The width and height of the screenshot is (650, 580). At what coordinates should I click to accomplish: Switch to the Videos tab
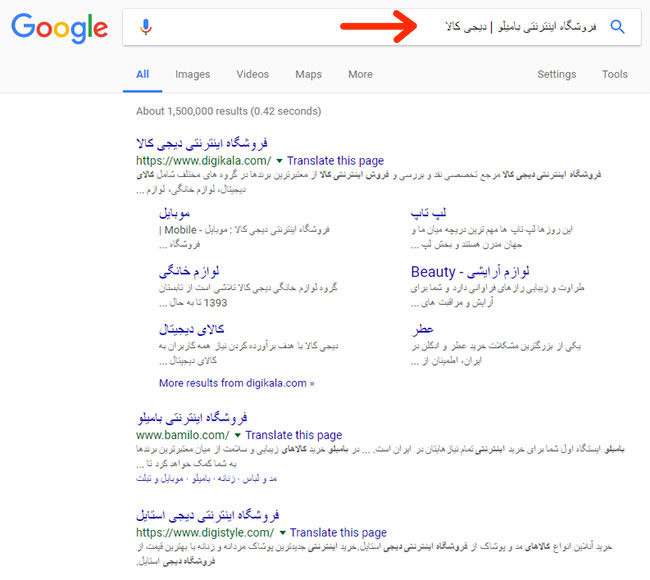[252, 74]
